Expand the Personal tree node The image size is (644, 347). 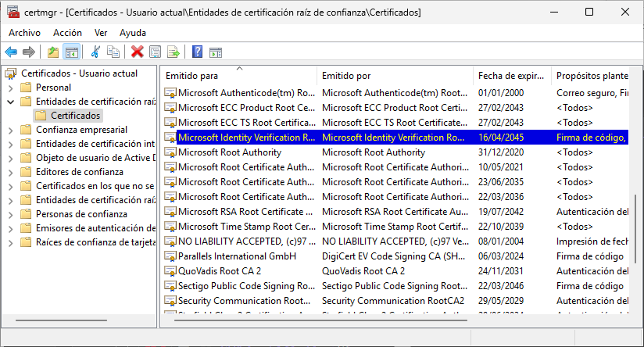tap(11, 88)
